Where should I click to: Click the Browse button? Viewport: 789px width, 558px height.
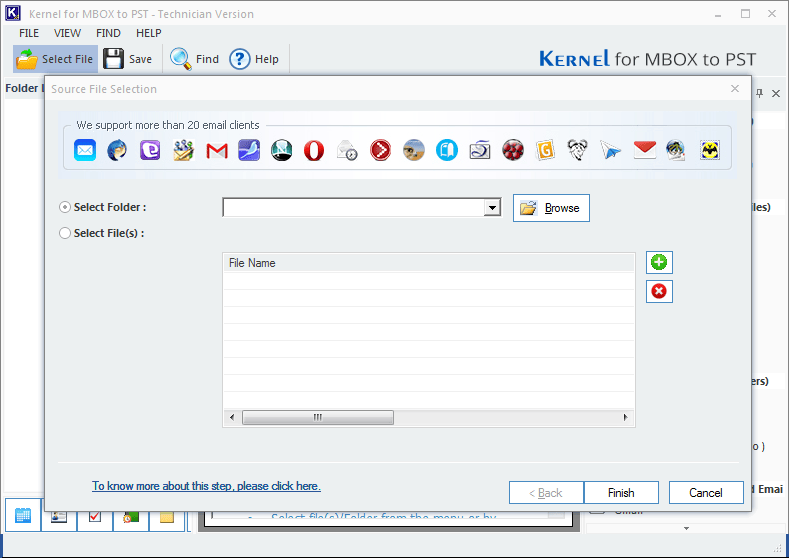coord(551,208)
